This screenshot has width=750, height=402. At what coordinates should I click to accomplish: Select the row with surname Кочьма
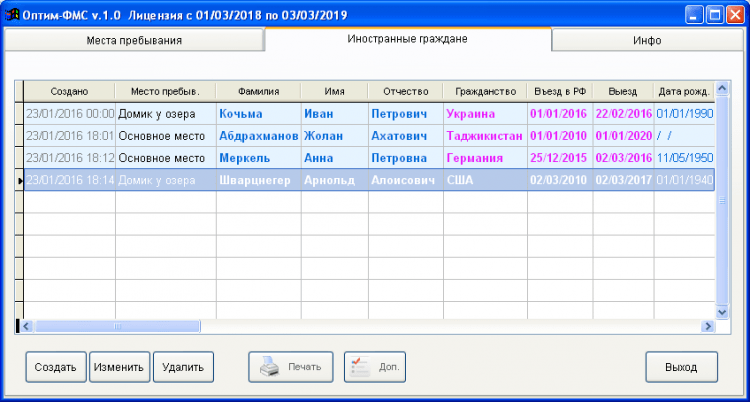tap(258, 114)
